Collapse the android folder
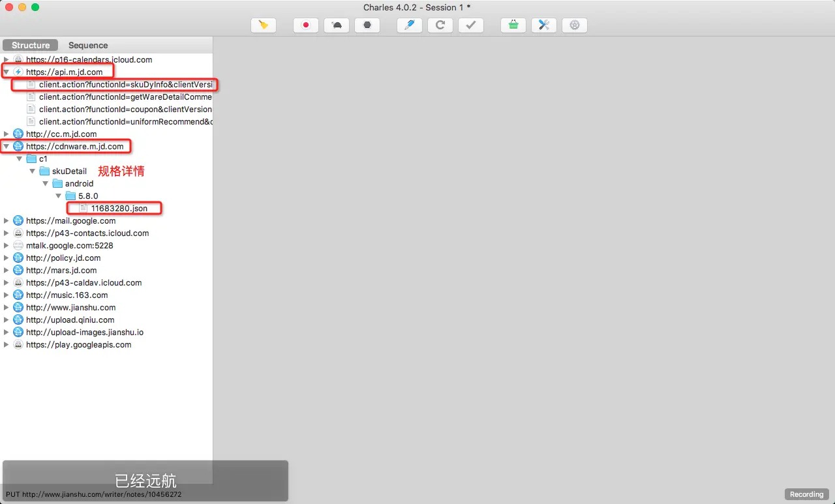The height and width of the screenshot is (504, 835). pos(46,183)
